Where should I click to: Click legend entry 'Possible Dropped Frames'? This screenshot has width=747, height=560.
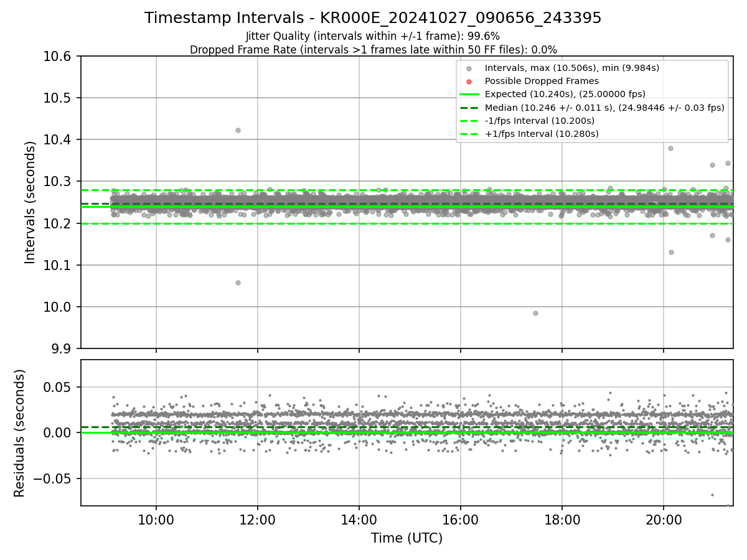(542, 81)
